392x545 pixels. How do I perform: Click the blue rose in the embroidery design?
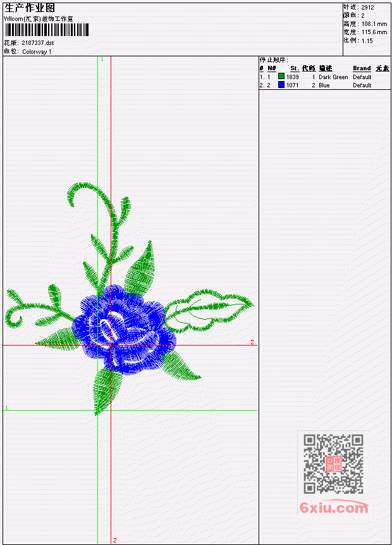[x=124, y=329]
